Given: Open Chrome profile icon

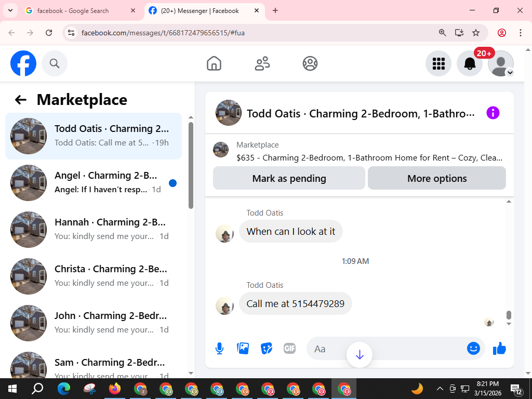Looking at the screenshot, I should click(x=502, y=33).
